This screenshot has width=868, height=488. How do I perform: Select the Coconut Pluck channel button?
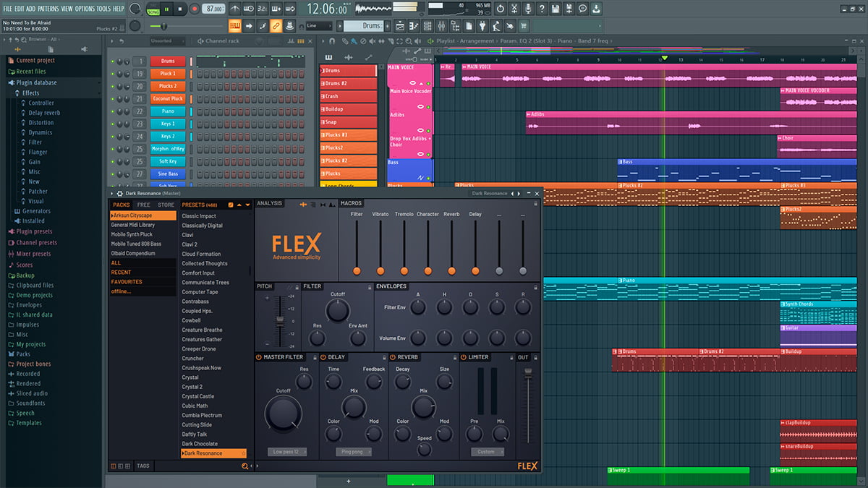(168, 99)
